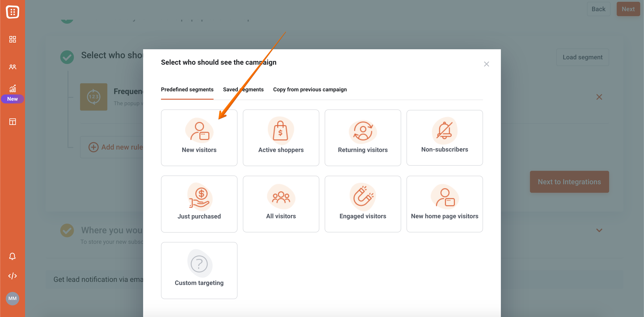
Task: Click the Custom targeting label
Action: [199, 283]
